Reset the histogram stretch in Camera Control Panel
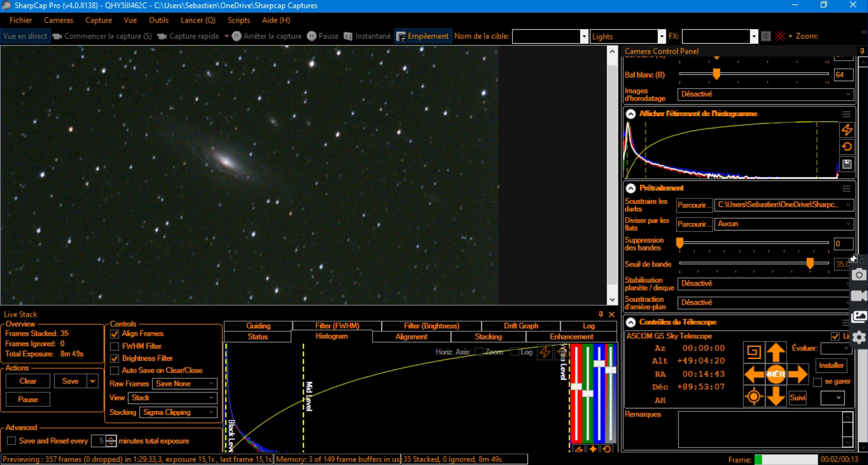Viewport: 868px width, 465px height. 847,147
